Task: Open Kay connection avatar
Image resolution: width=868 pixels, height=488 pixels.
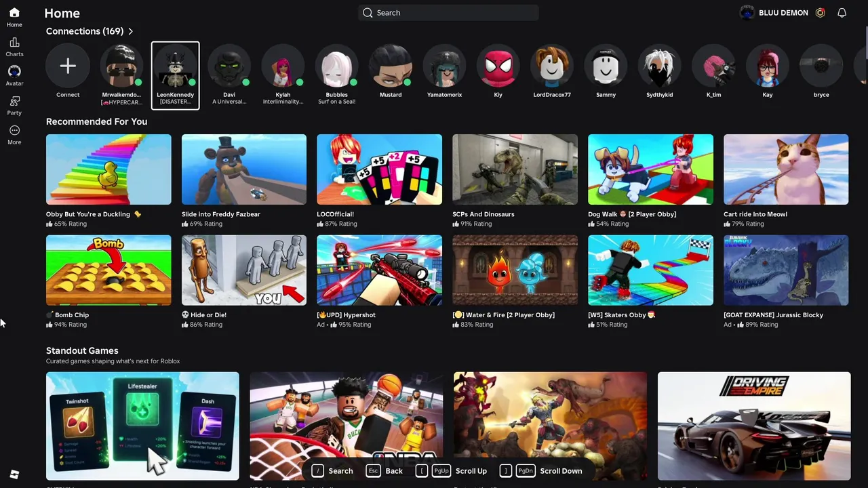Action: 768,66
